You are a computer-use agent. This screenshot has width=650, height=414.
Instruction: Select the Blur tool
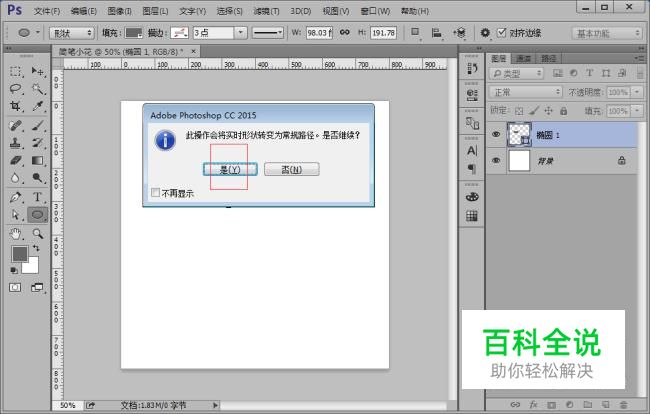[x=15, y=178]
